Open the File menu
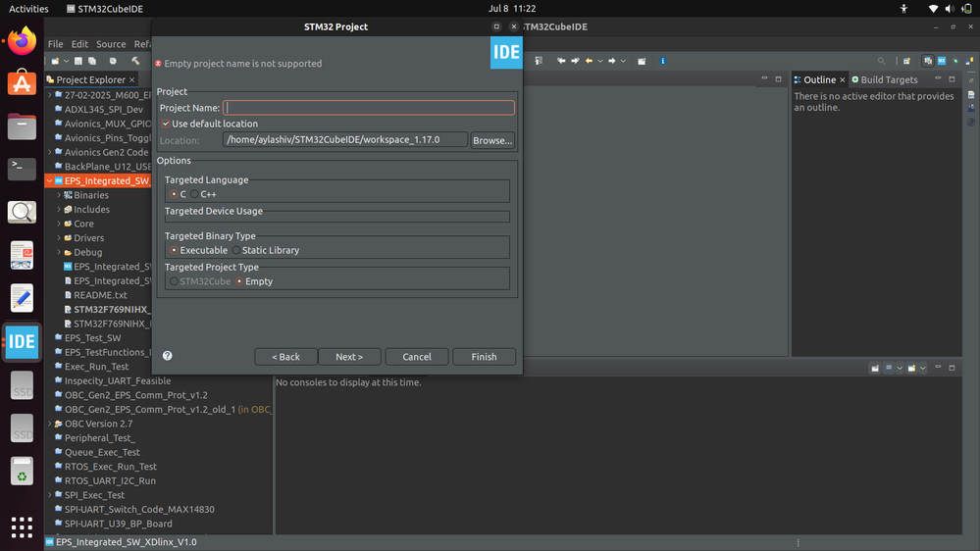Screen dimensions: 980x551 [x=56, y=44]
